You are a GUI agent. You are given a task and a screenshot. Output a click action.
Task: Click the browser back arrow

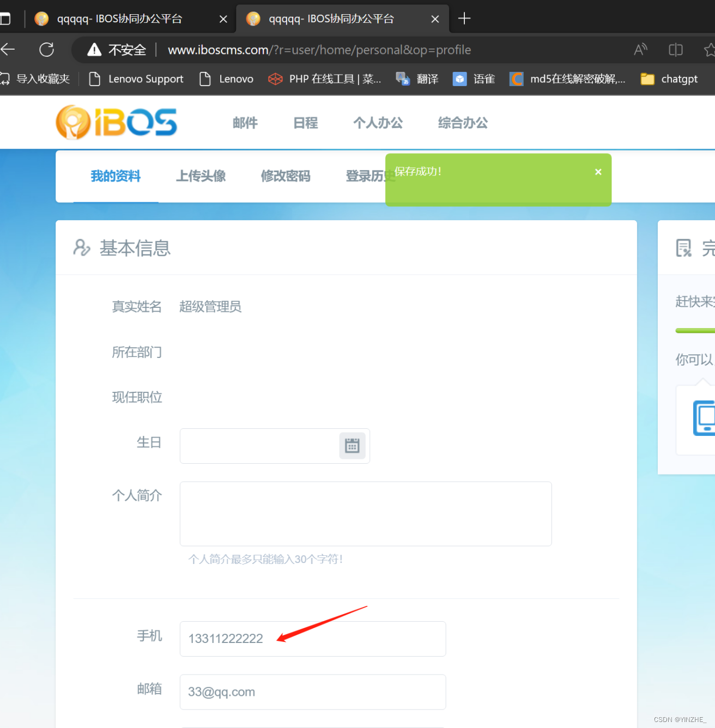(8, 50)
